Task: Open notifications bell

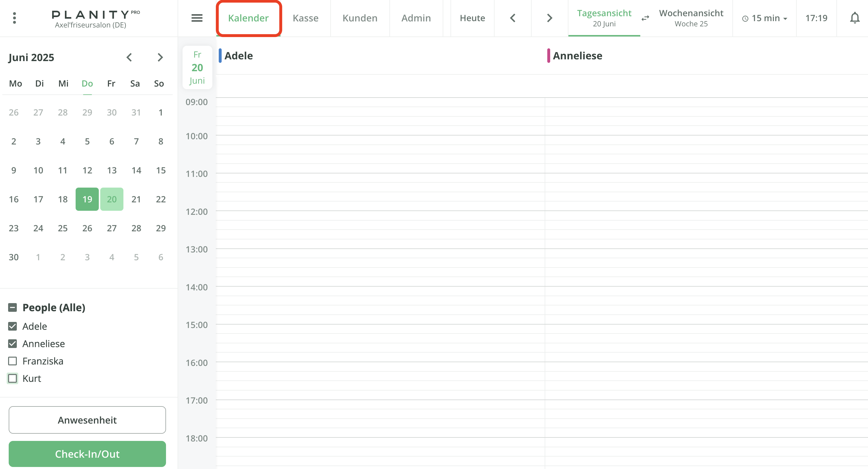Action: (x=854, y=18)
